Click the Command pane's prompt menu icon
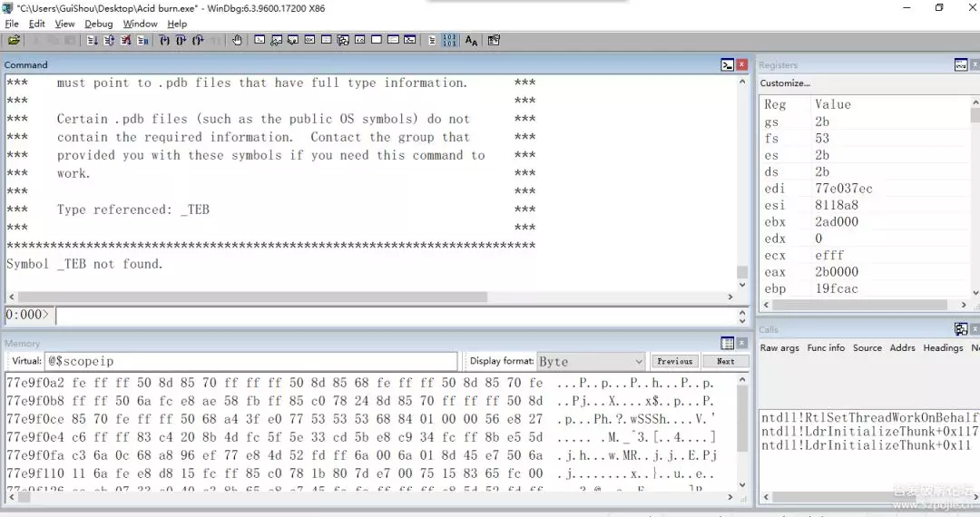Image resolution: width=980 pixels, height=517 pixels. (728, 65)
